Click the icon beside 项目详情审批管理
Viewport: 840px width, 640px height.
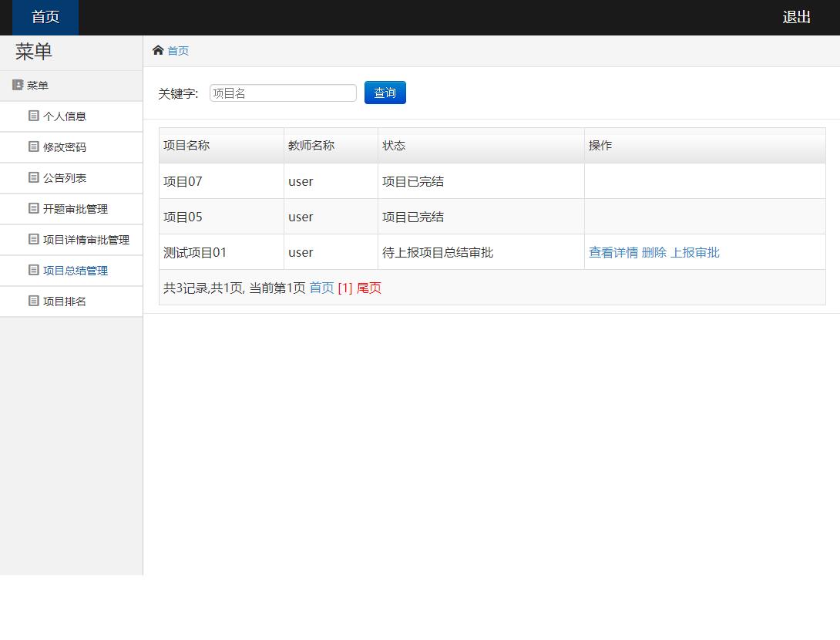(x=33, y=239)
